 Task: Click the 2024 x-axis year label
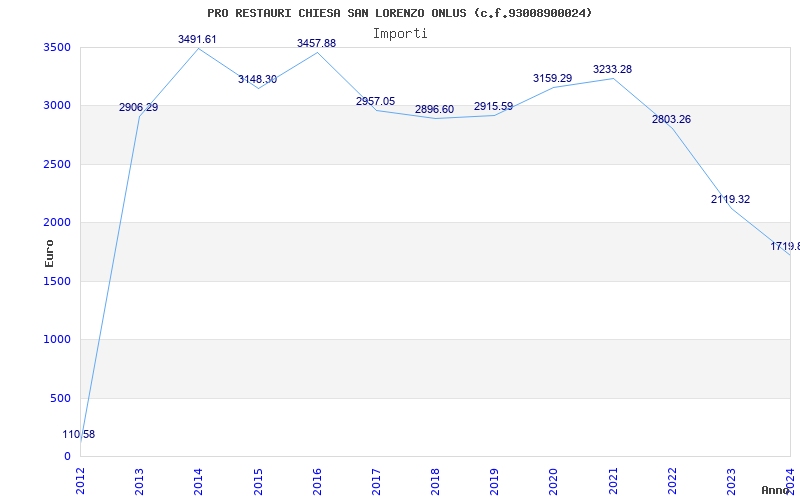coord(790,481)
